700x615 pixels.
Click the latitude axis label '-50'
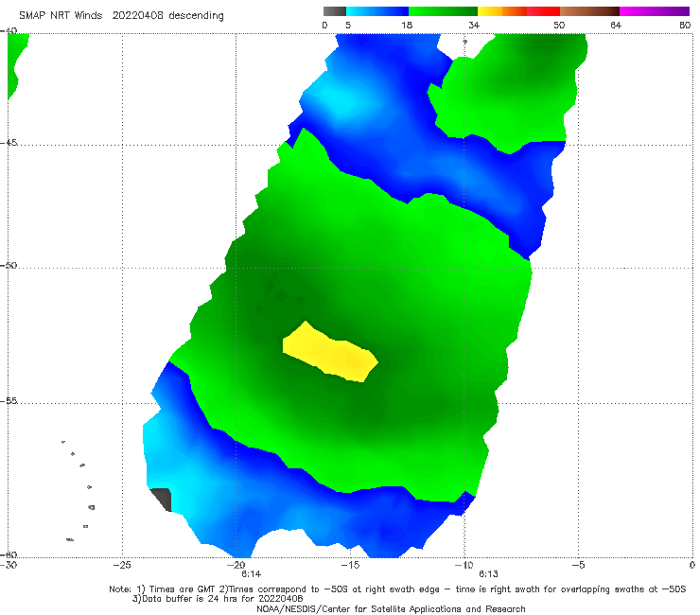click(x=9, y=266)
